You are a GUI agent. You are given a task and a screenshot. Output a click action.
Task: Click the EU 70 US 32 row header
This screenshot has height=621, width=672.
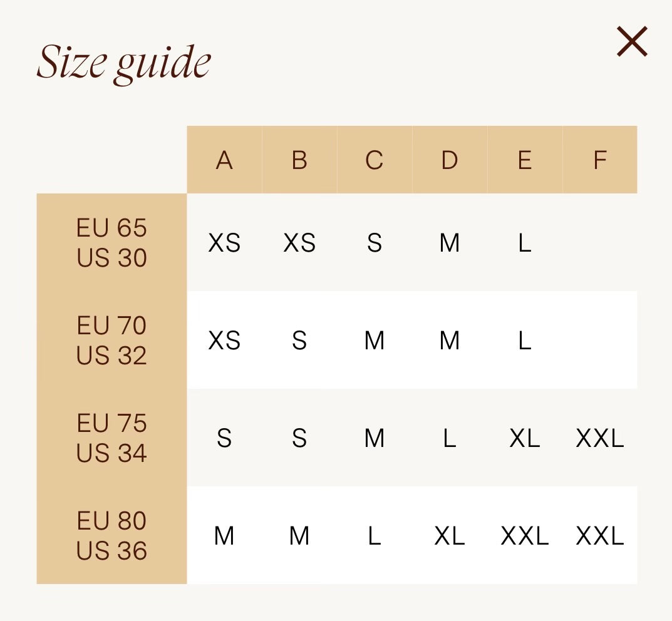tap(112, 340)
